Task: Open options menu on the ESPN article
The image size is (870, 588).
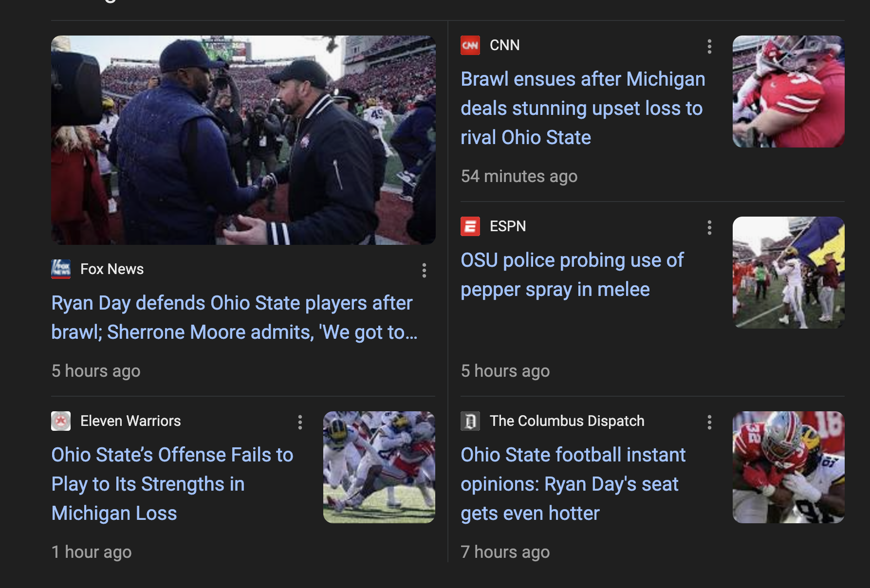Action: [709, 227]
